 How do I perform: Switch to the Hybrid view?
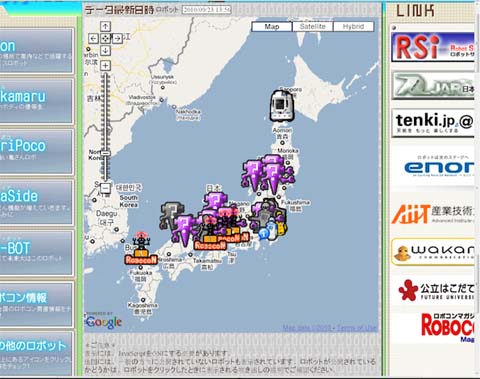pos(353,26)
